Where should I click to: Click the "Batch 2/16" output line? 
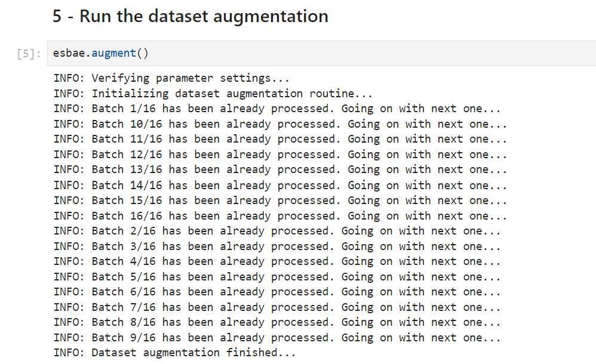tap(277, 231)
